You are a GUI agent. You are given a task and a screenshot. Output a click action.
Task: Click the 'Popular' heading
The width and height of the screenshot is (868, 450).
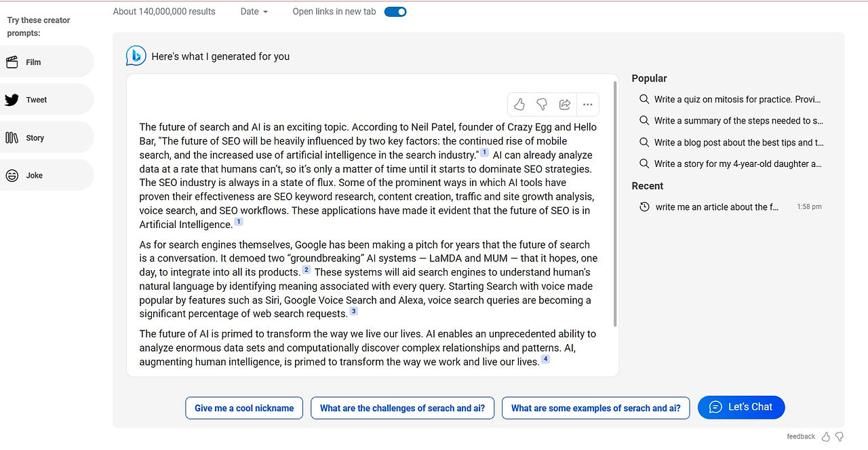tap(649, 78)
